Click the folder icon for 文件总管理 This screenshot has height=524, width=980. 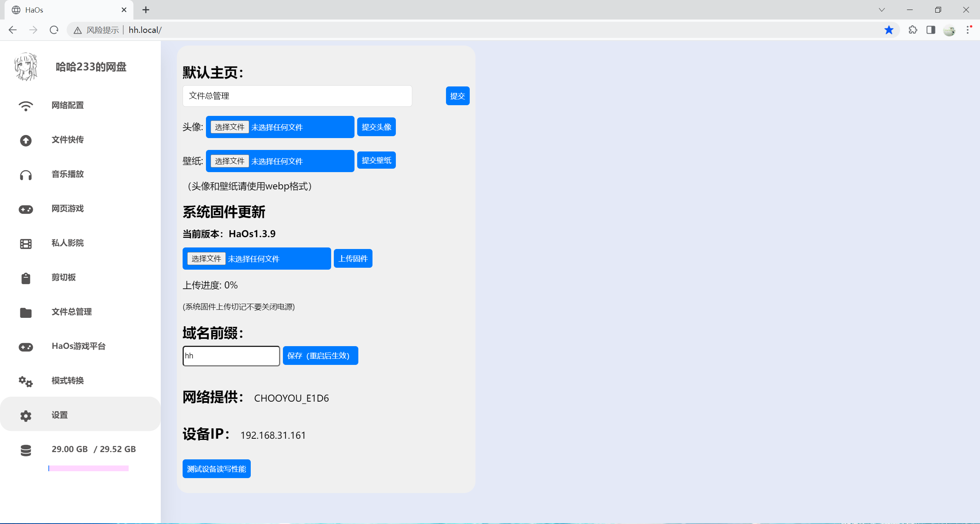(x=26, y=312)
